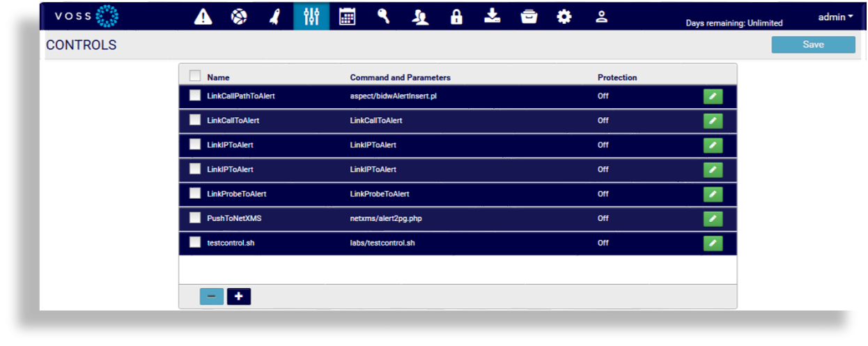Image resolution: width=868 pixels, height=346 pixels.
Task: Open the calendar schedule icon
Action: [347, 17]
